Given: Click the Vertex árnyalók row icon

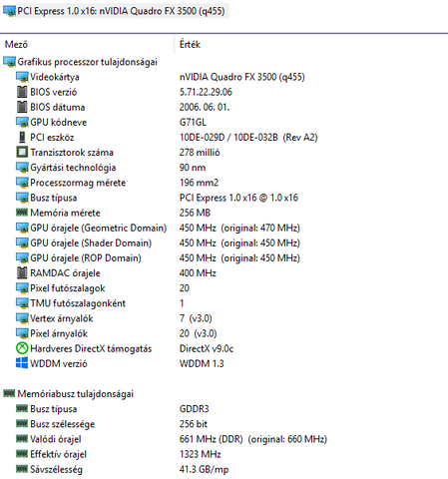Looking at the screenshot, I should 22,318.
